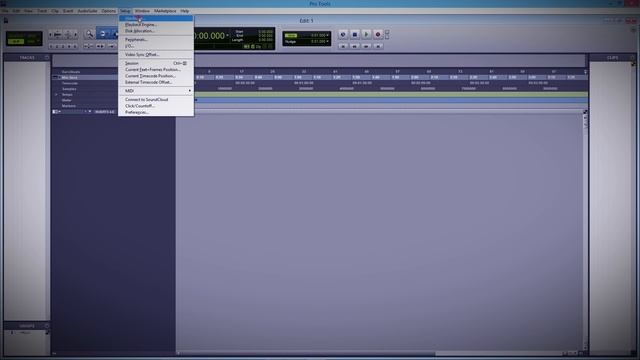Select Video Sync Offset entry
The image size is (640, 360).
(156, 54)
